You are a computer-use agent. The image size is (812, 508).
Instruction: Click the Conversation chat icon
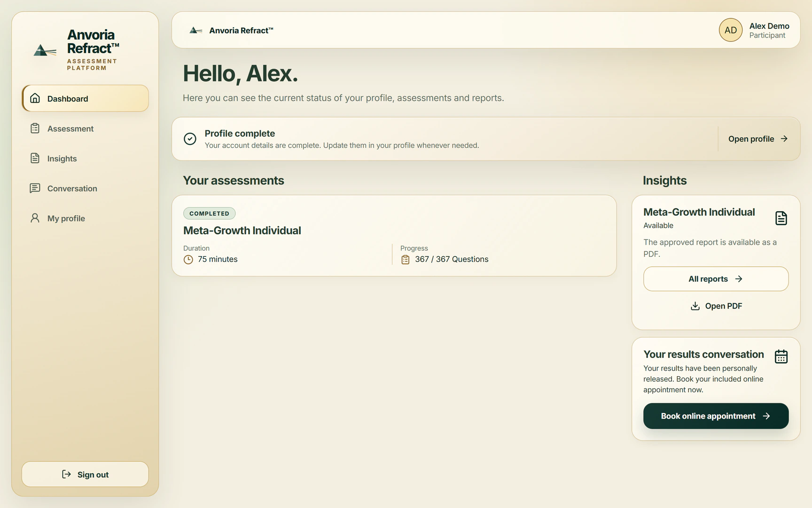(x=35, y=188)
